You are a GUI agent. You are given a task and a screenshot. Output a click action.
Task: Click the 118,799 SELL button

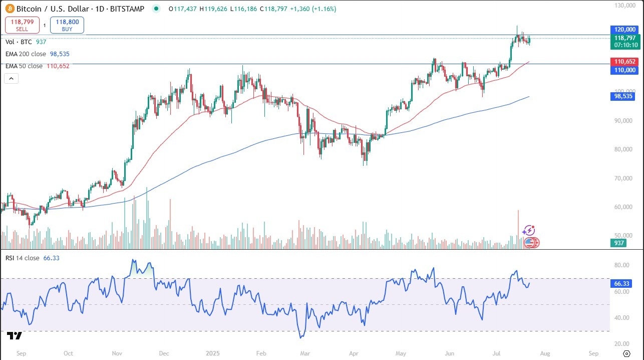coord(22,25)
